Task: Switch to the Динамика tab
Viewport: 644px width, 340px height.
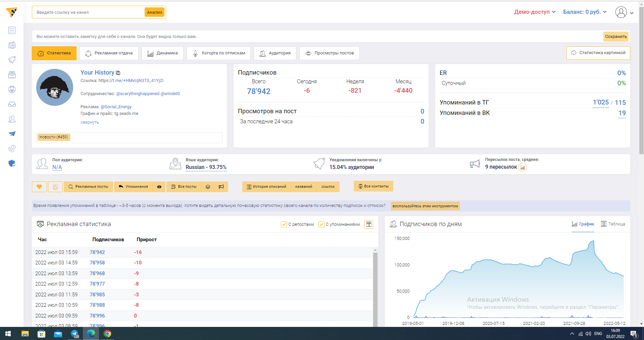Action: point(162,53)
